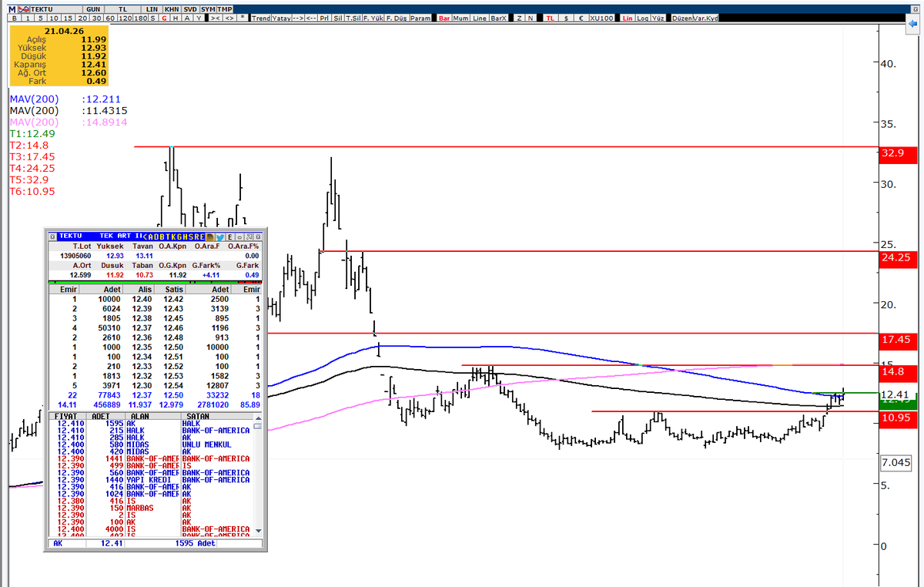Select the A (monthly) period button
The width and height of the screenshot is (924, 587).
pos(187,18)
